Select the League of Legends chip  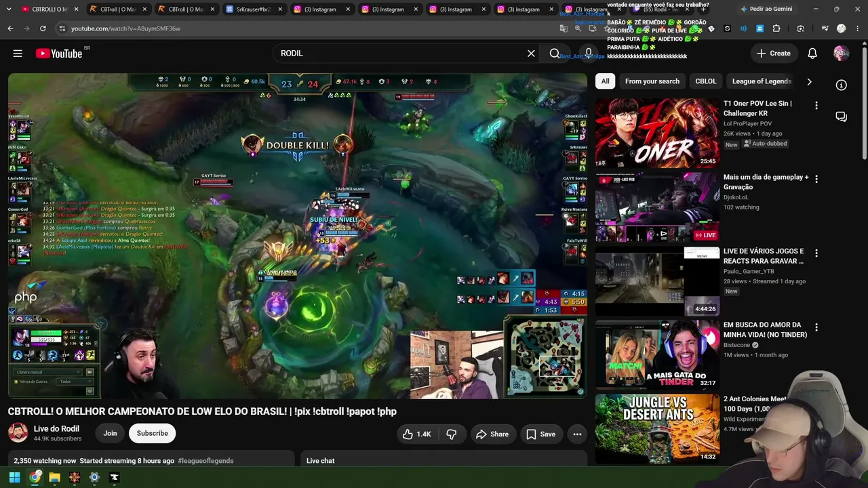pyautogui.click(x=762, y=81)
